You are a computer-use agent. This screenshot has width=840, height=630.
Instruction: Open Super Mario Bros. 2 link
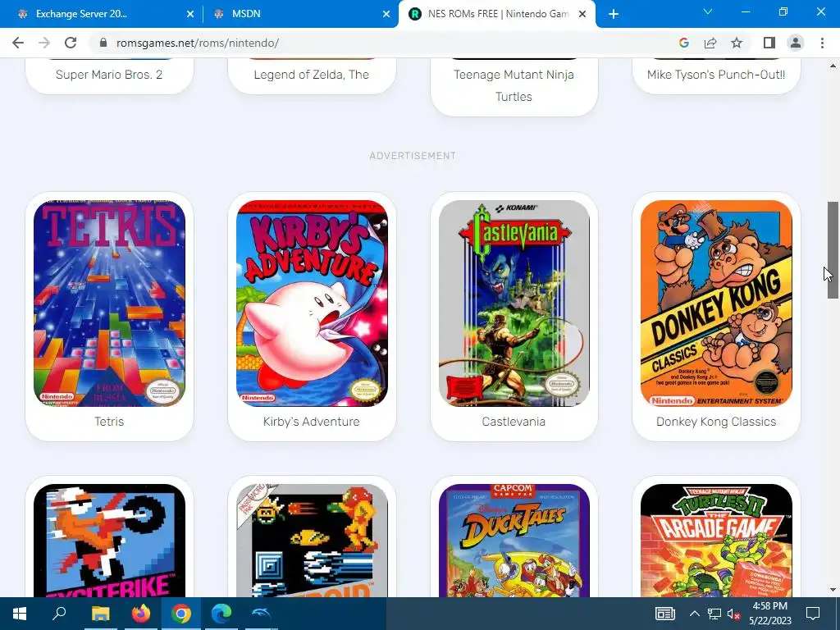[109, 75]
